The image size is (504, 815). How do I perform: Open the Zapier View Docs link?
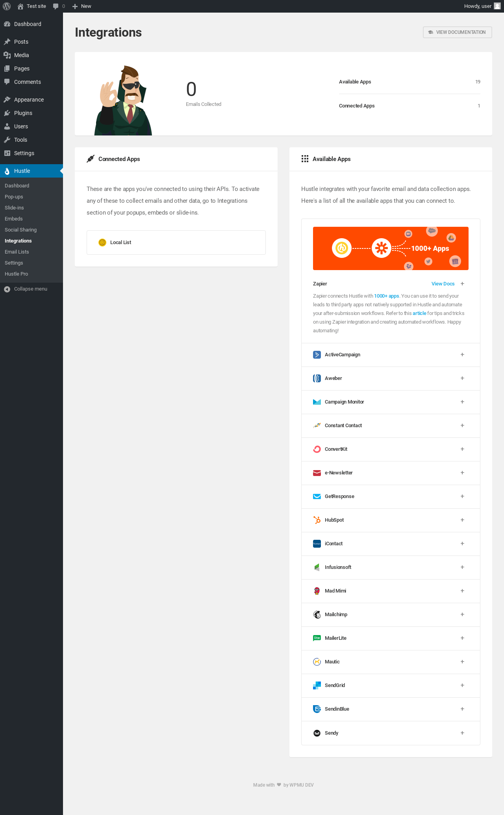click(x=443, y=284)
